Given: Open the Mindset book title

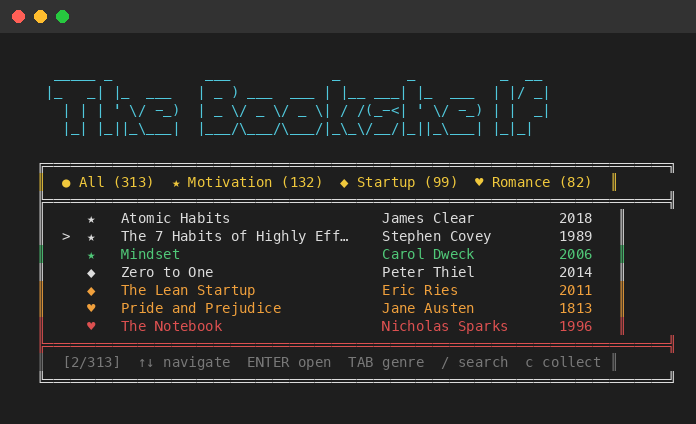Looking at the screenshot, I should [x=150, y=254].
